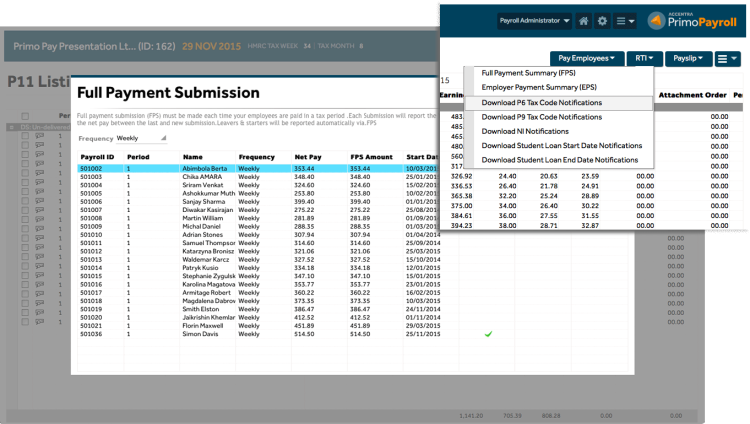The image size is (750, 424).
Task: Select the Sanjay Sharma row
Action: (x=257, y=201)
